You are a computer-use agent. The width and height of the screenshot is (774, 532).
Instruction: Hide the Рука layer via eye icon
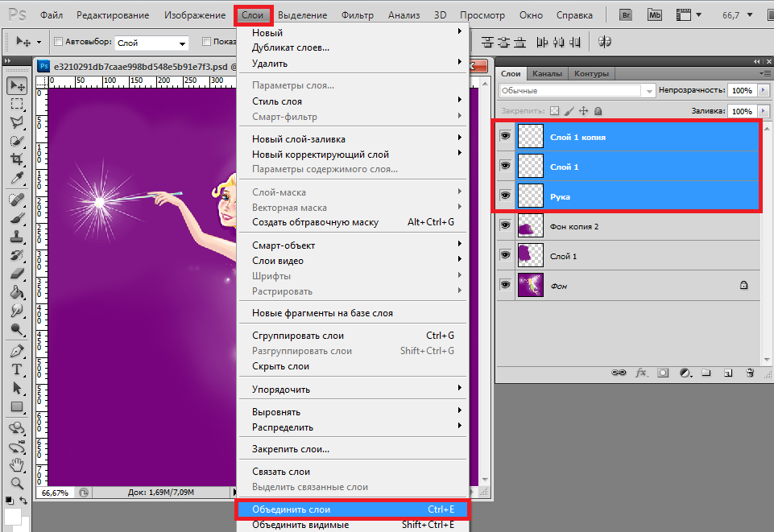click(505, 196)
